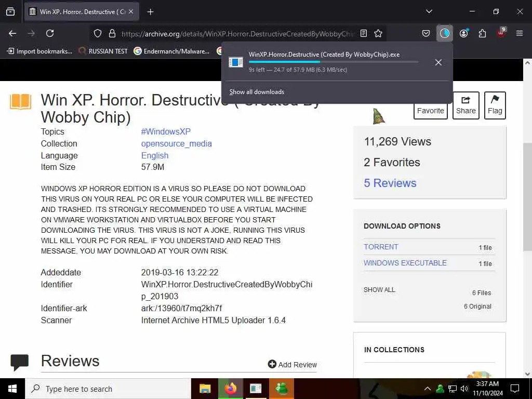This screenshot has width=532, height=399.
Task: Click the English language link
Action: point(155,155)
